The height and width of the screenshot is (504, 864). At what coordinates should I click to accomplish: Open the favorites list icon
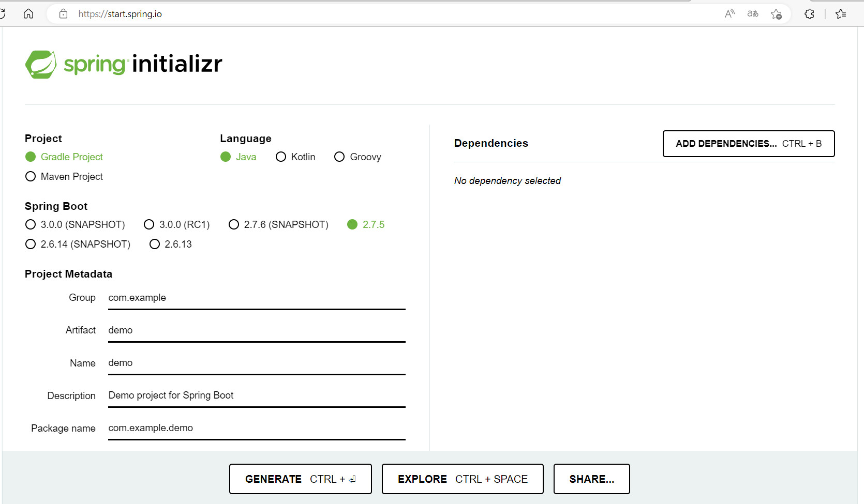841,14
